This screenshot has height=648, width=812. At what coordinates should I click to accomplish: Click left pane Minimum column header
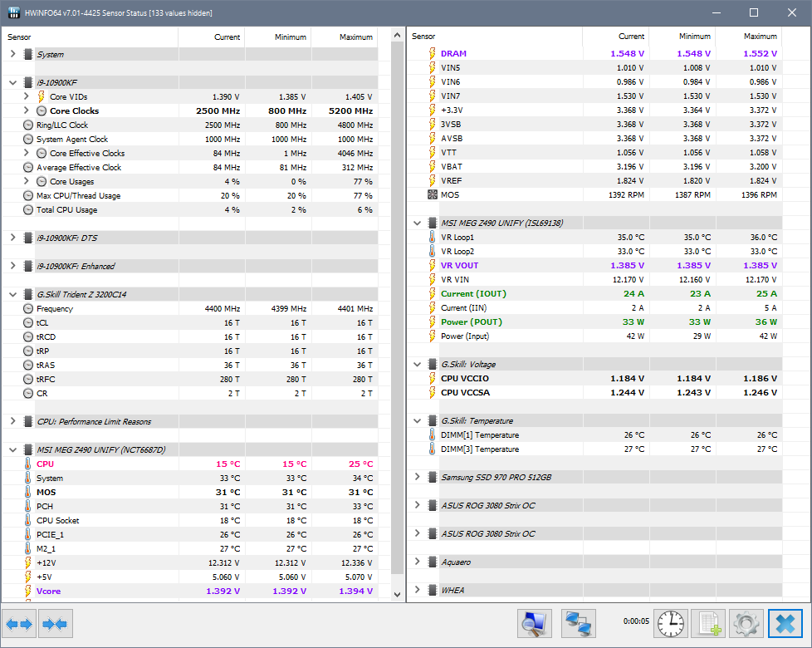point(278,37)
